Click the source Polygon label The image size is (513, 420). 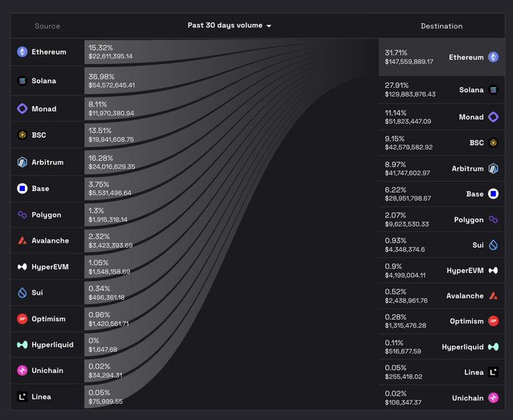pyautogui.click(x=46, y=215)
